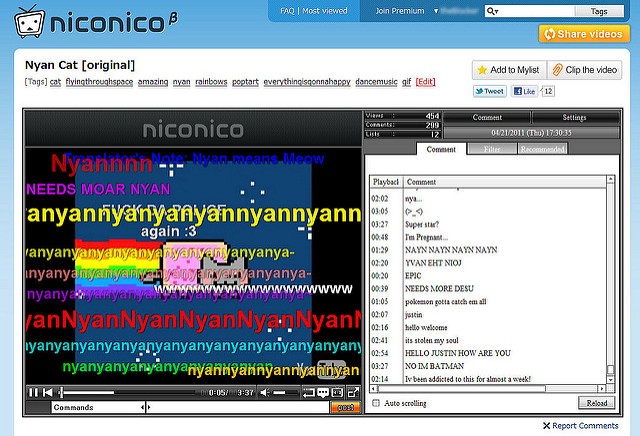640x436 pixels.
Task: Open the 'dancemusic' tag link
Action: [376, 82]
